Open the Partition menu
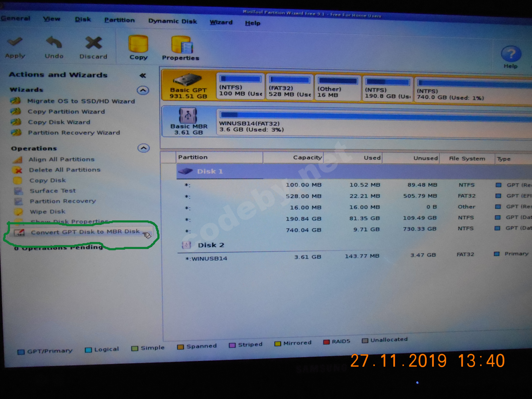The image size is (532, 399). (x=119, y=20)
